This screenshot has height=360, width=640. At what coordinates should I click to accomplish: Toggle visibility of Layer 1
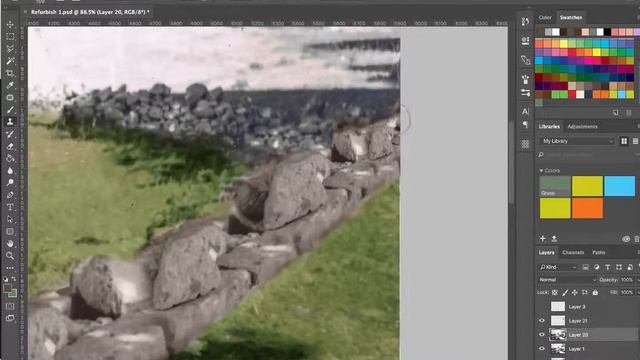[542, 349]
